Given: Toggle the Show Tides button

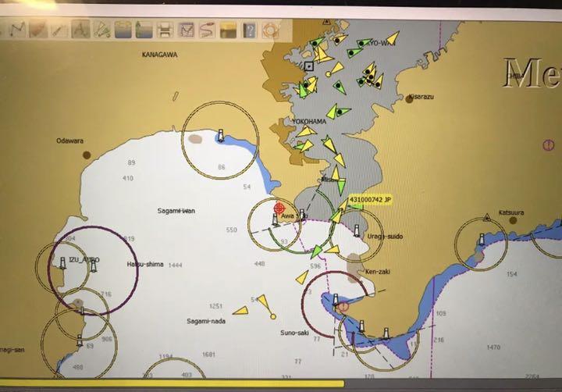Looking at the screenshot, I should (123, 30).
